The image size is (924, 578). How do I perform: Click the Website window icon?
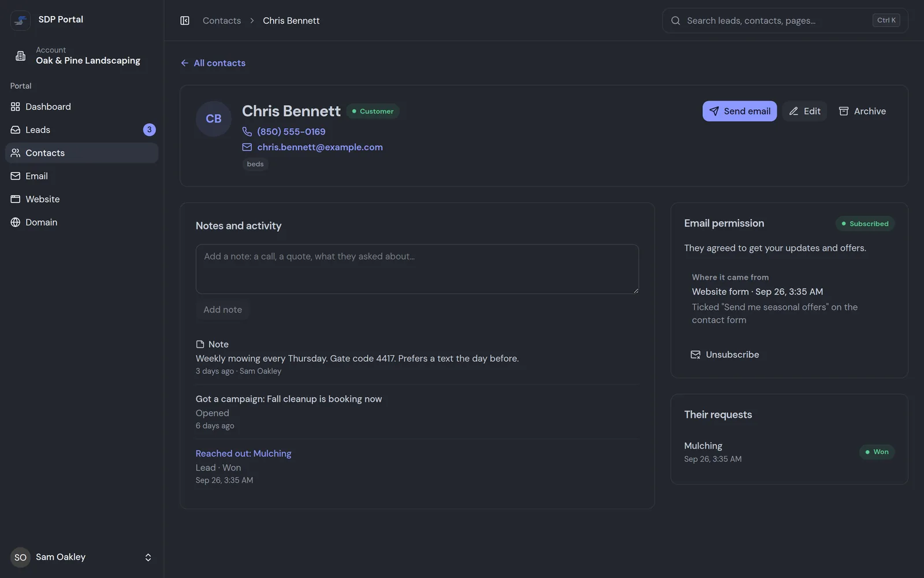pos(16,199)
